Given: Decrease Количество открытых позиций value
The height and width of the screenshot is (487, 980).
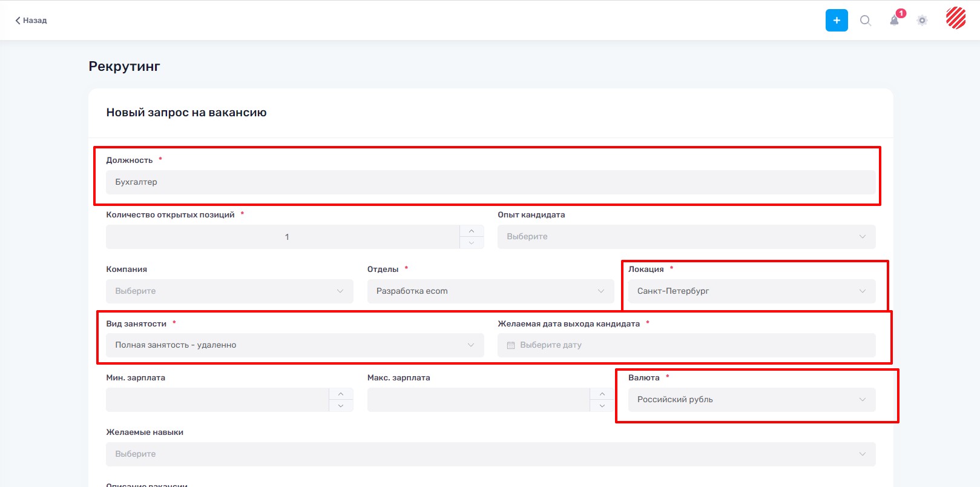Looking at the screenshot, I should tap(472, 243).
